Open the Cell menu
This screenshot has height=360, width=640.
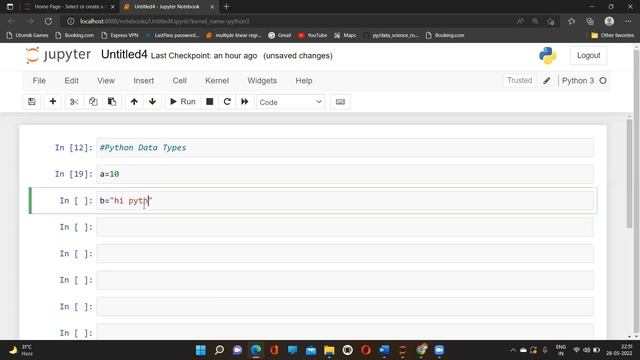click(180, 81)
